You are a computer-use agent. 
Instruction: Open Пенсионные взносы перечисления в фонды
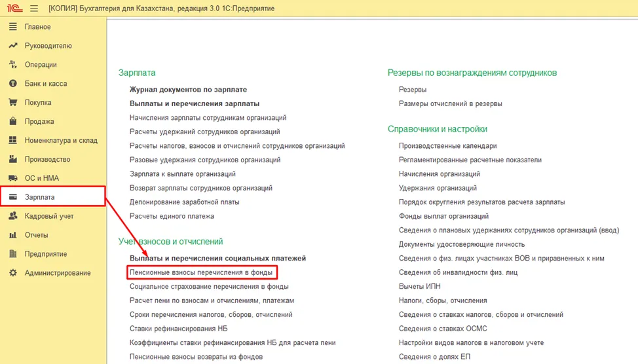pyautogui.click(x=201, y=272)
